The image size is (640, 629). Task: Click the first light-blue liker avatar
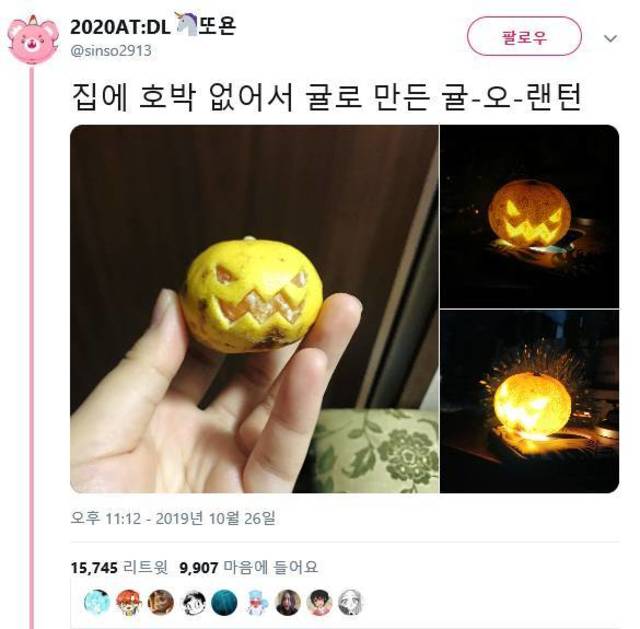(97, 602)
